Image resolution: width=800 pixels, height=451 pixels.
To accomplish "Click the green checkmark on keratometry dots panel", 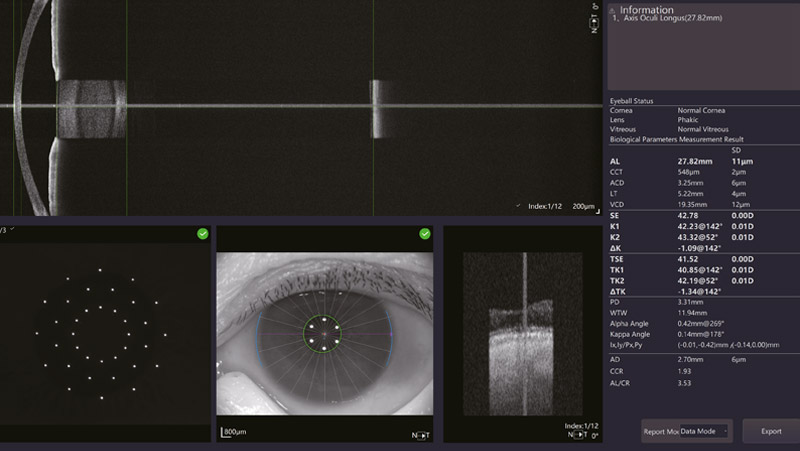I will tap(203, 234).
